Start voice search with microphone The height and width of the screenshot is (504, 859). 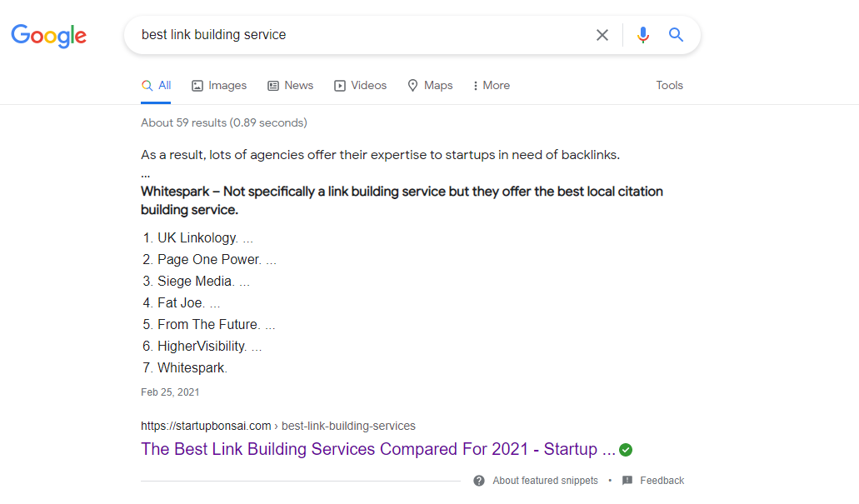[642, 35]
